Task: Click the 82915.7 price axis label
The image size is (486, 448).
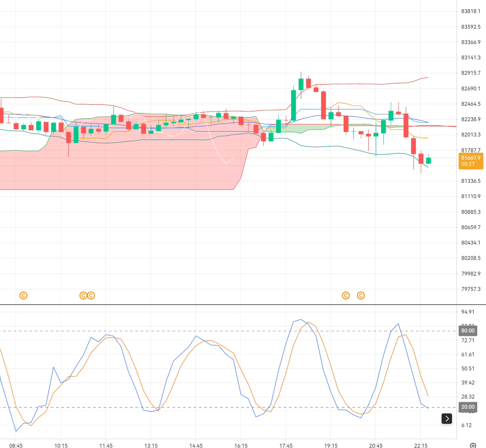Action: tap(471, 73)
